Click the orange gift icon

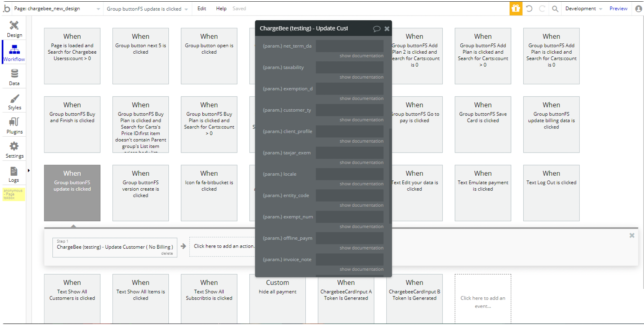pyautogui.click(x=516, y=9)
